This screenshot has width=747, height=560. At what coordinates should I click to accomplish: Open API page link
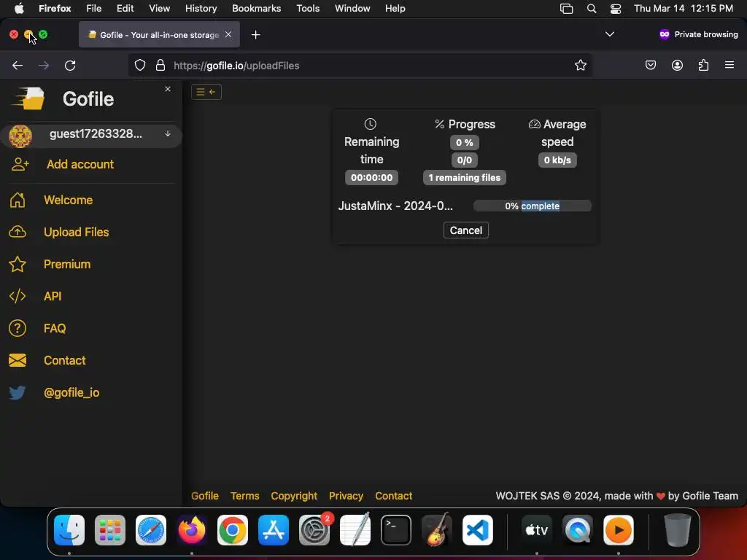53,296
